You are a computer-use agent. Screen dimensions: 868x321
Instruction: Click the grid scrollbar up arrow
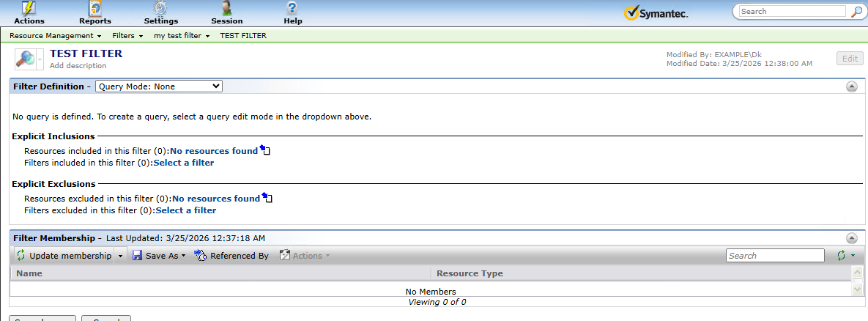point(857,273)
